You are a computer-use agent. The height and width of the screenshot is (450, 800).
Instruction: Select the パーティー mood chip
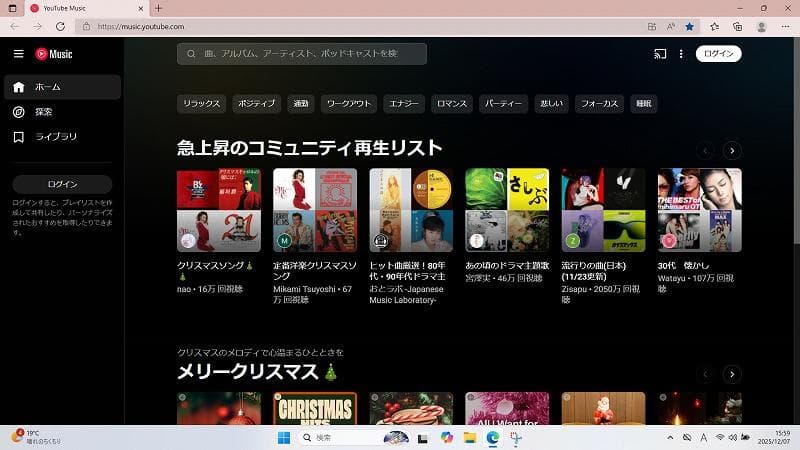click(504, 104)
